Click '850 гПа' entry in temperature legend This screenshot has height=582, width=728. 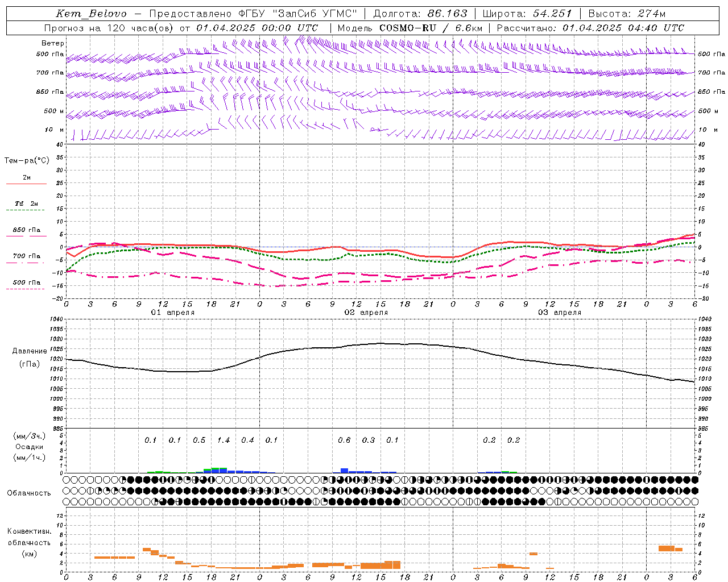pyautogui.click(x=27, y=230)
